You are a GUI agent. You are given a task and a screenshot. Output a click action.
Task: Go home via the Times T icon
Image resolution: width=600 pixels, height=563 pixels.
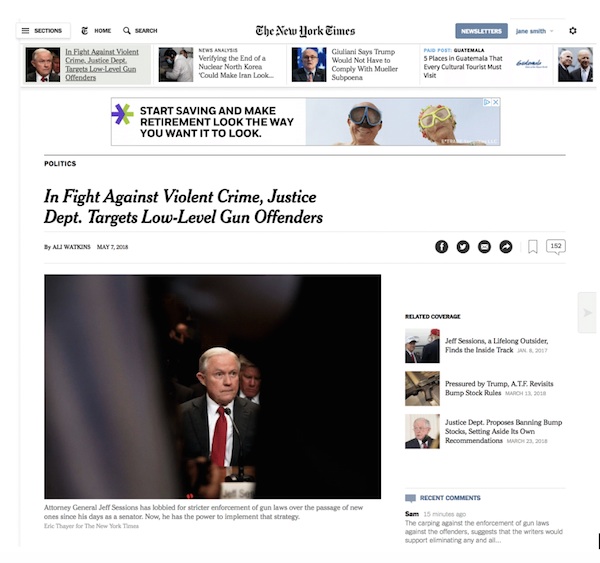point(85,31)
